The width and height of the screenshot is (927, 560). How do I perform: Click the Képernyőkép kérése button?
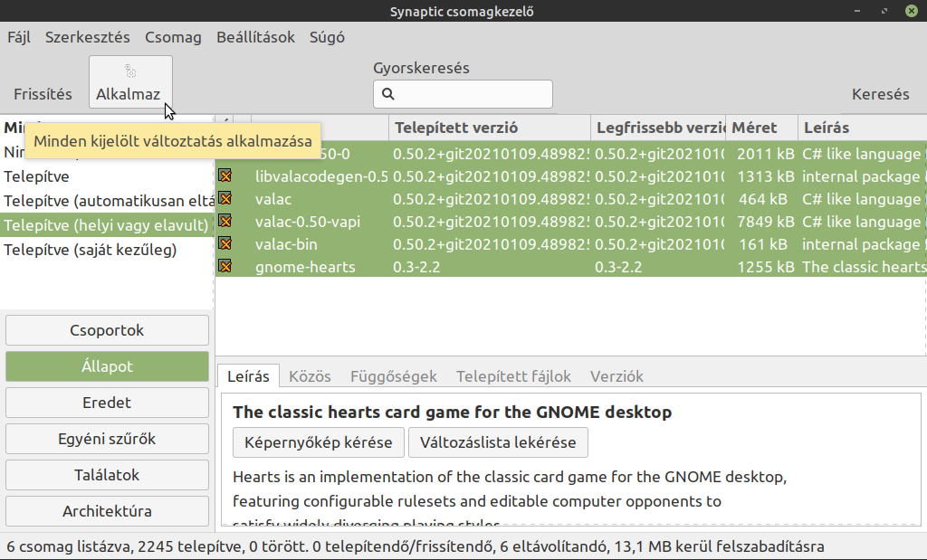coord(318,442)
